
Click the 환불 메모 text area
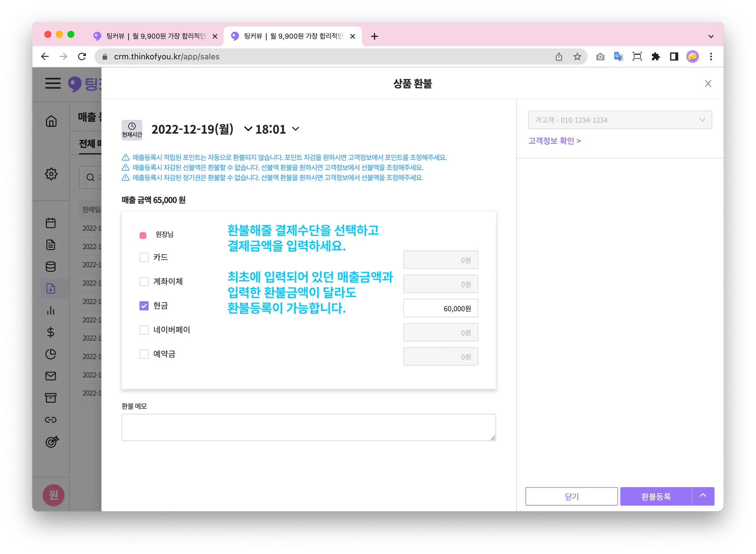pos(309,427)
